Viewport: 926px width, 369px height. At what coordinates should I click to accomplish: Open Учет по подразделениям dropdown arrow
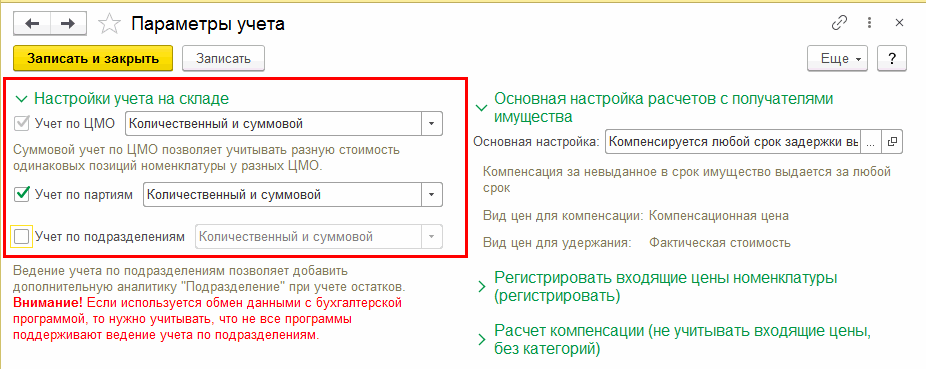(432, 237)
